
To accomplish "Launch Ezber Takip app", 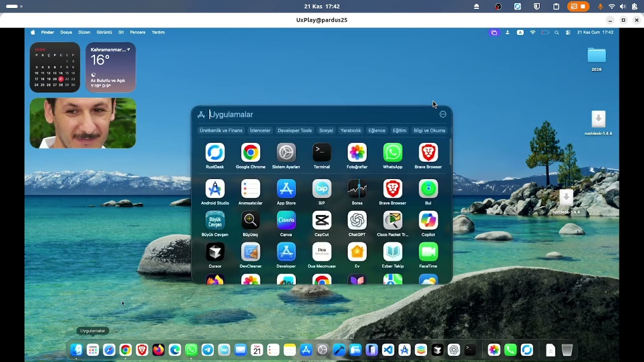I will (x=393, y=252).
